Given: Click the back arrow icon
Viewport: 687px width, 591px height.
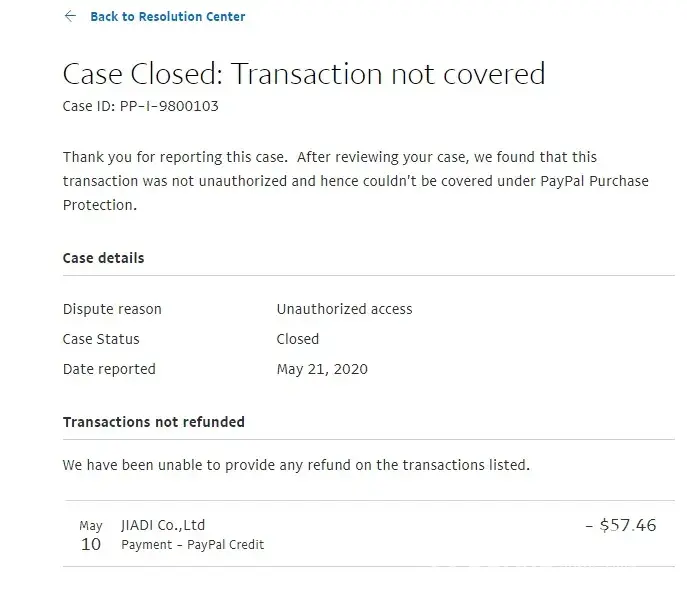Looking at the screenshot, I should pyautogui.click(x=70, y=16).
